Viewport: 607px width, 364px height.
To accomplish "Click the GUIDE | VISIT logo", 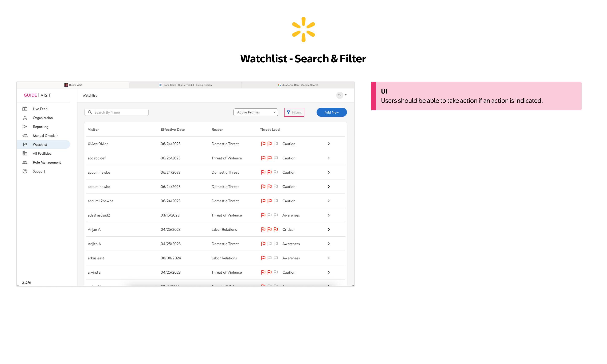I will 37,95.
